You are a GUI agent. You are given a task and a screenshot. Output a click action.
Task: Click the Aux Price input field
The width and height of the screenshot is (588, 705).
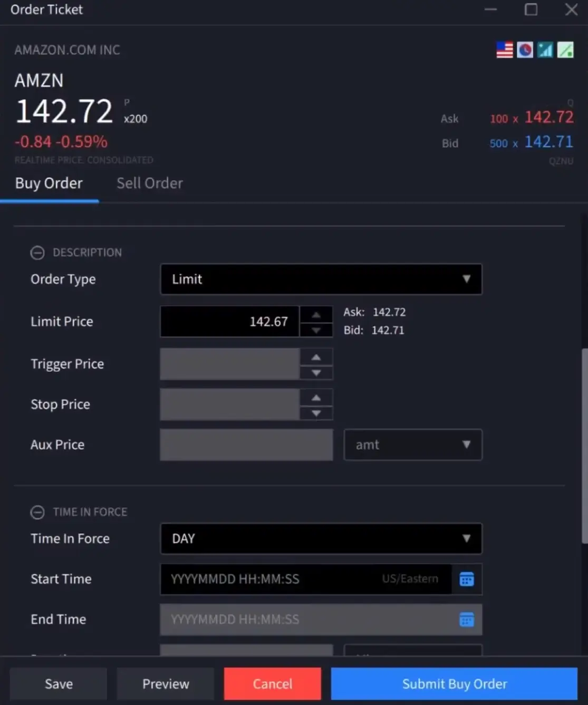pyautogui.click(x=246, y=445)
